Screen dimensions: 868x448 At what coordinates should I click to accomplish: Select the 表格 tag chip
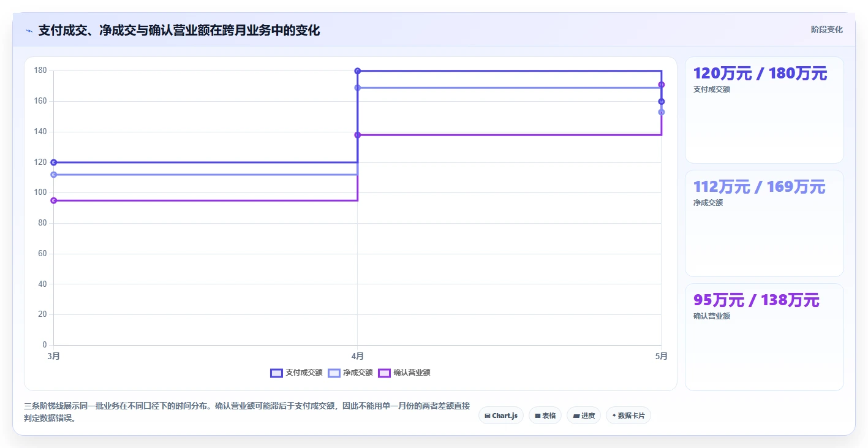(545, 416)
